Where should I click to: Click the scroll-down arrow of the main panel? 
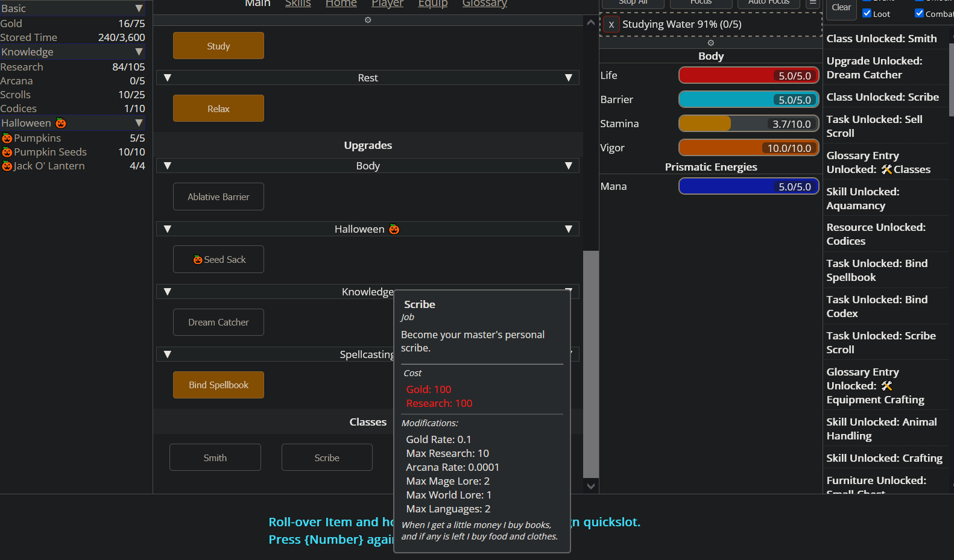point(590,486)
